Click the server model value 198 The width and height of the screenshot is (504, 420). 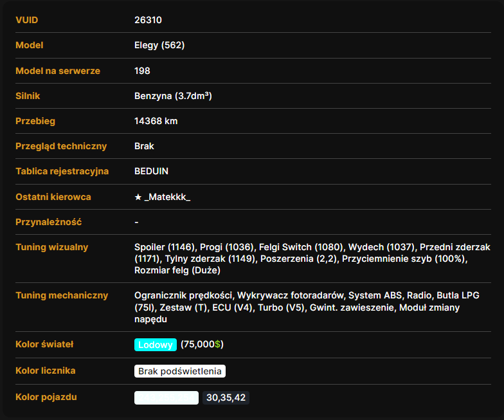142,71
